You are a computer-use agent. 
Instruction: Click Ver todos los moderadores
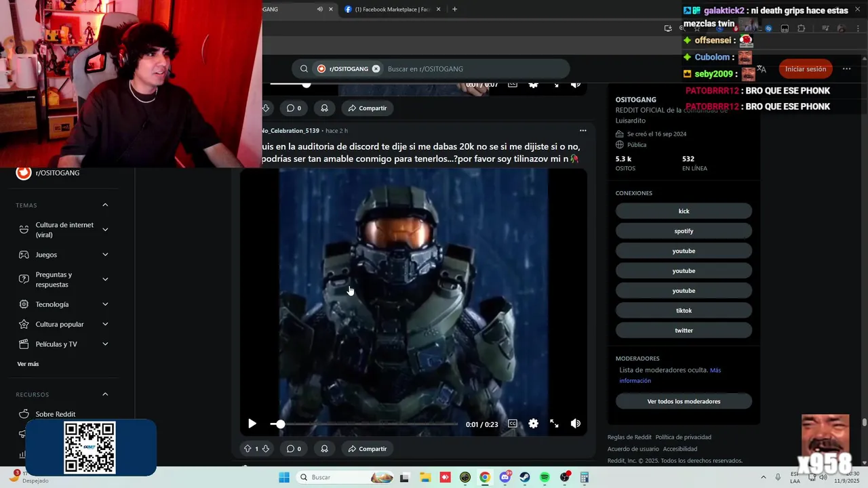[684, 401]
